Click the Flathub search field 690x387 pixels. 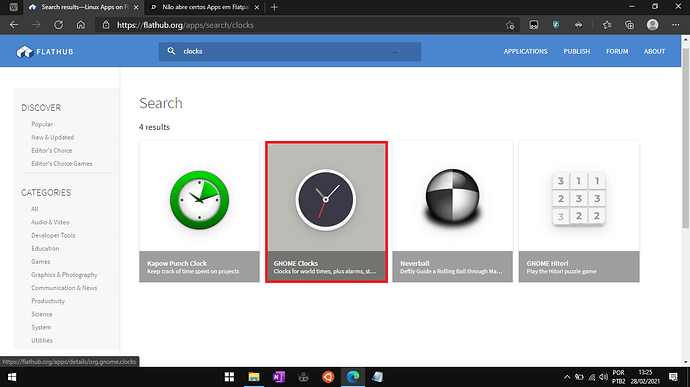pyautogui.click(x=290, y=52)
